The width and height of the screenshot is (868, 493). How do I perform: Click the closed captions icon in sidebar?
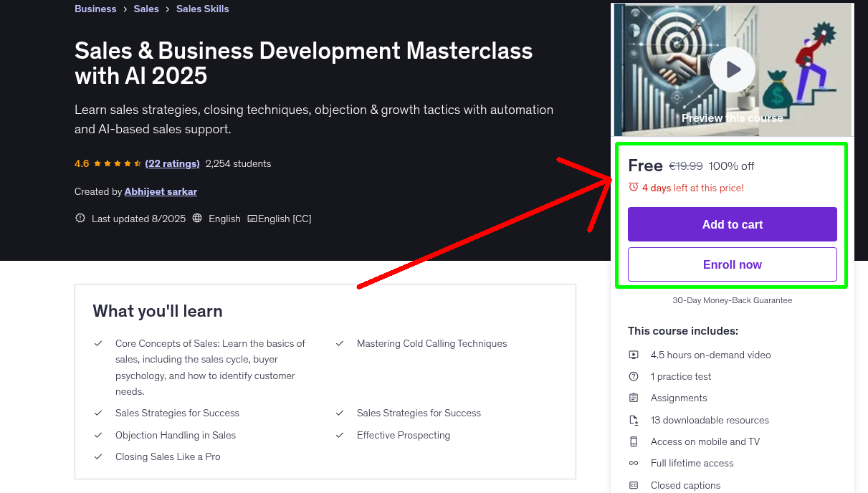634,485
